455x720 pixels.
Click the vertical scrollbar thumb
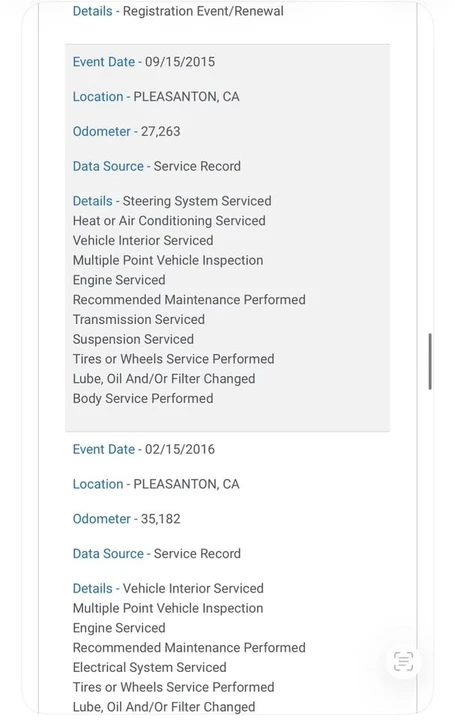click(x=430, y=361)
